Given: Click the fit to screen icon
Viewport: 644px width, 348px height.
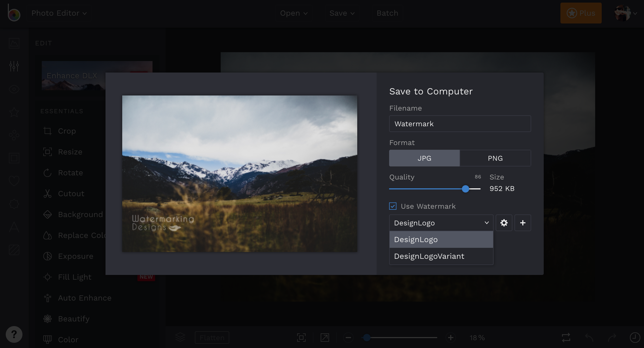Looking at the screenshot, I should 301,338.
